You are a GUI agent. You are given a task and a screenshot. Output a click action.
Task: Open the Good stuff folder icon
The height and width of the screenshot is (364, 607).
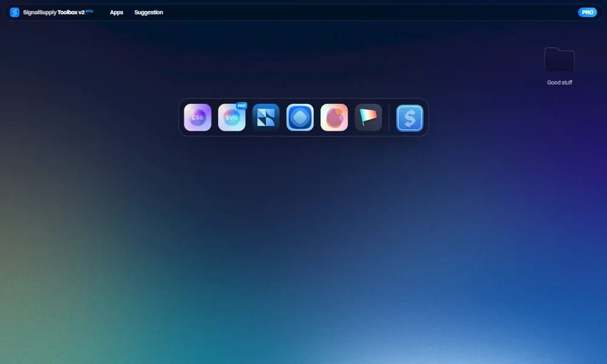pos(560,59)
